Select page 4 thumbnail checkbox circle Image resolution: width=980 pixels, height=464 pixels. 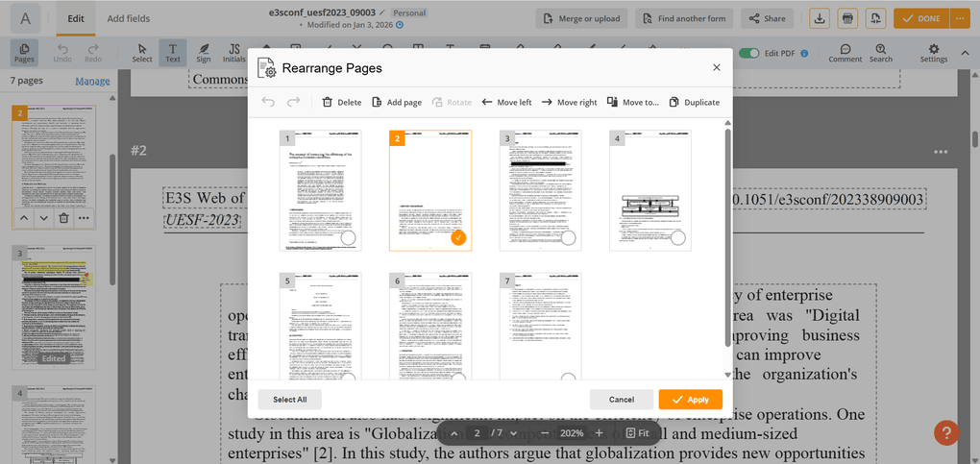(678, 237)
